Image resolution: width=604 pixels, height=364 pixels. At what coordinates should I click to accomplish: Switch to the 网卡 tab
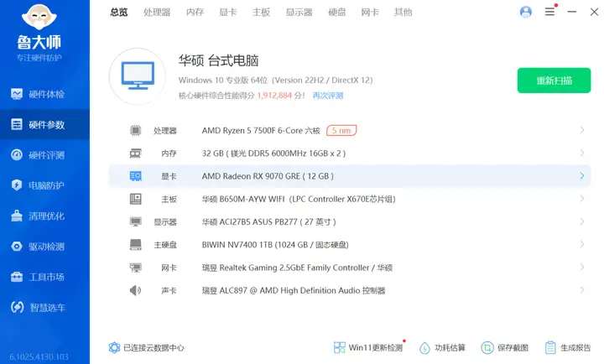370,12
